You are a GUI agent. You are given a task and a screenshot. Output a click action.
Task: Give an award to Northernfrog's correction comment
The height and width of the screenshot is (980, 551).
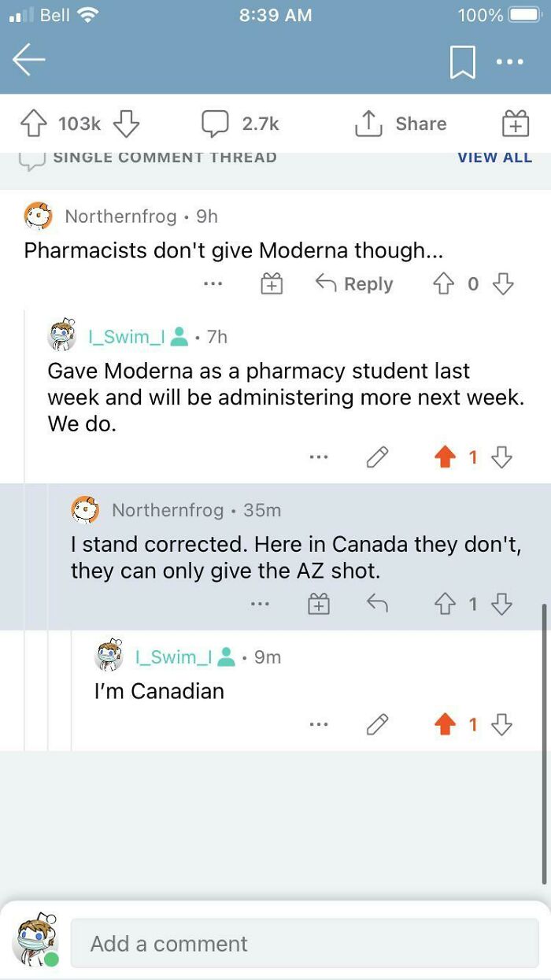click(318, 604)
